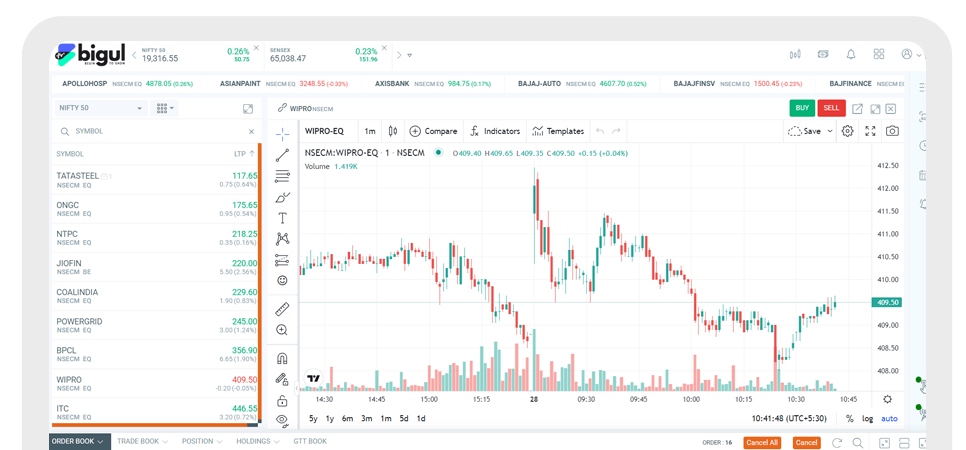966x450 pixels.
Task: Search within the order book
Action: click(857, 443)
